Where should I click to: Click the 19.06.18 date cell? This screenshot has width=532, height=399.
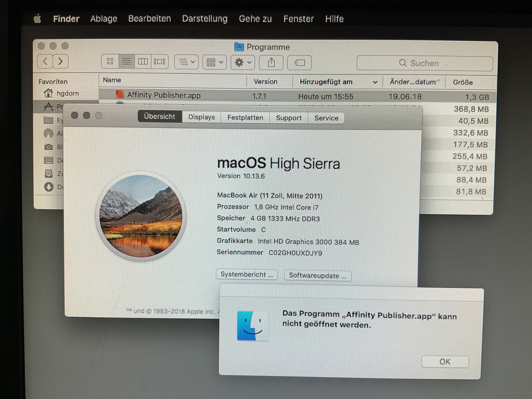(x=405, y=97)
